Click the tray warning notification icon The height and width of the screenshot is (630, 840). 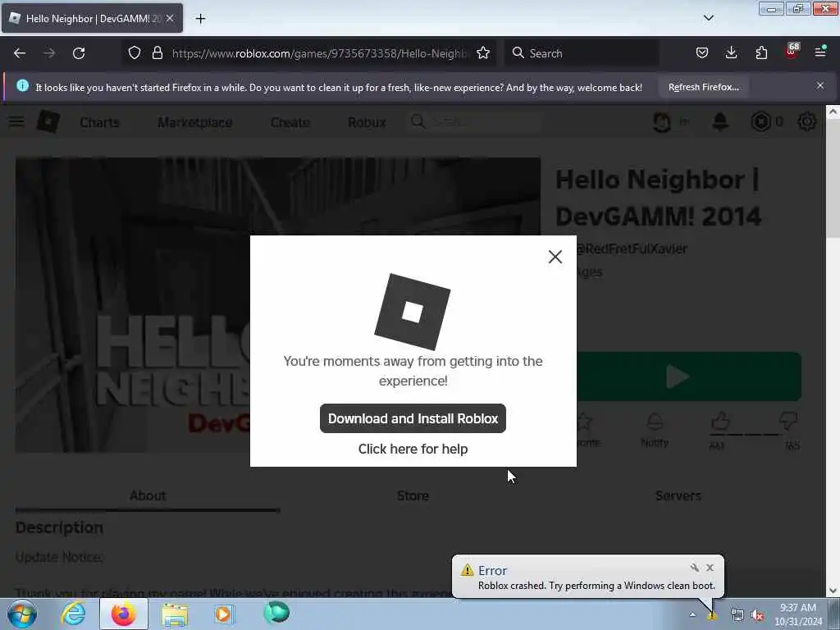coord(712,616)
